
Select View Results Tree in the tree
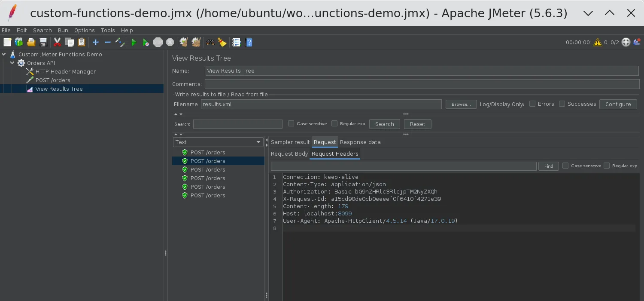(x=59, y=89)
